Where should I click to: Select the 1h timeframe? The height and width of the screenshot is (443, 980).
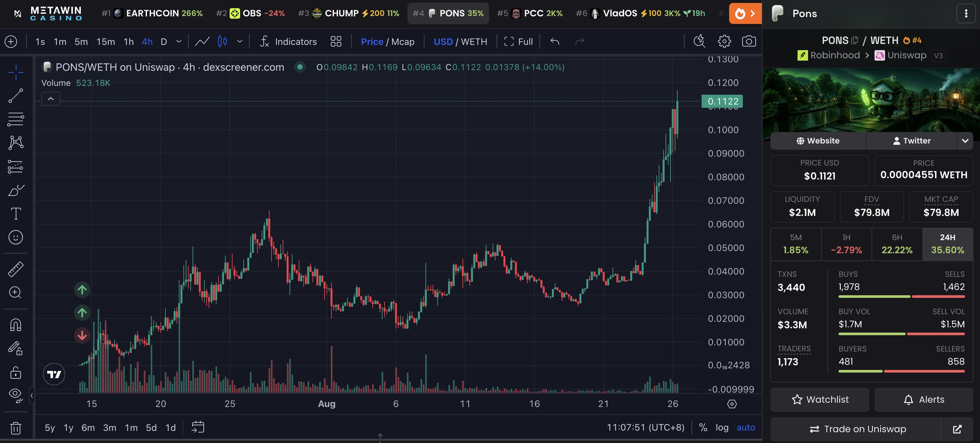coord(129,42)
